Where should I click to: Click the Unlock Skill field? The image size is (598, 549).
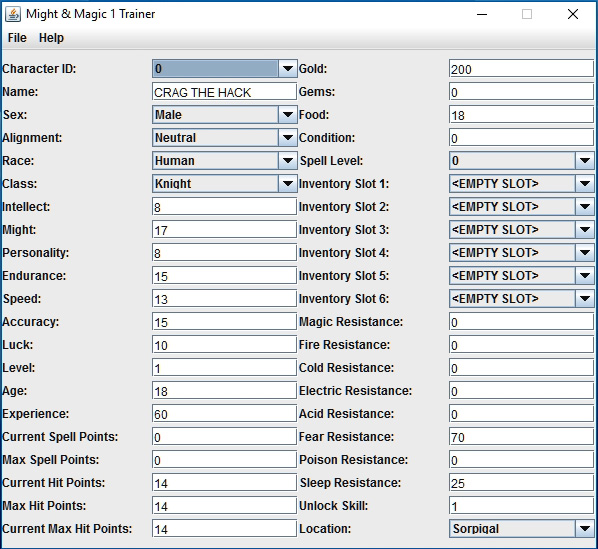[x=521, y=506]
